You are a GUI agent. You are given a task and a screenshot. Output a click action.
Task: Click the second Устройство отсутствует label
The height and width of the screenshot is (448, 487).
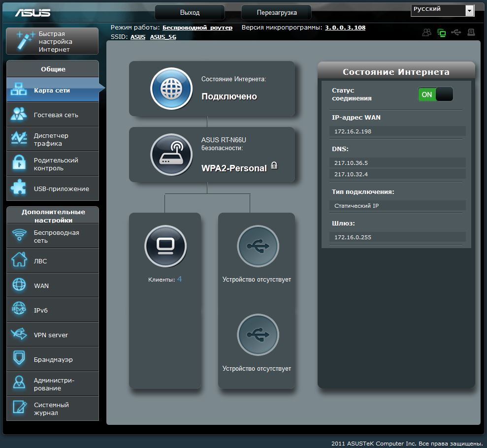[257, 369]
